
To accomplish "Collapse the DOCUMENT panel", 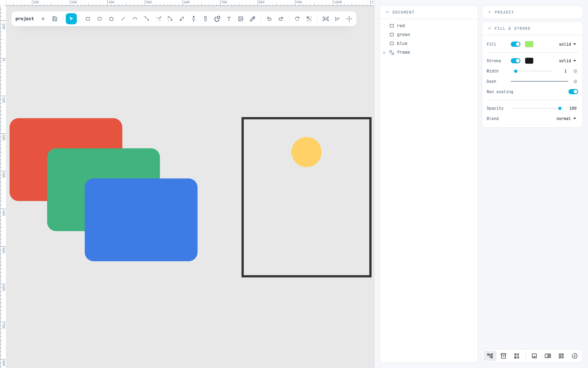I will click(x=387, y=12).
